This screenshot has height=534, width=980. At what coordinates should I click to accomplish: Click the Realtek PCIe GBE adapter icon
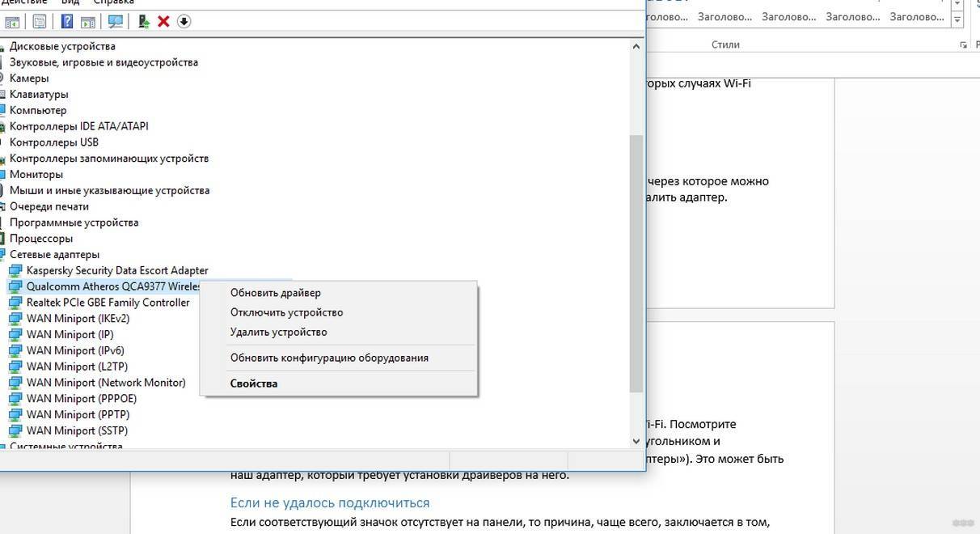click(x=15, y=303)
